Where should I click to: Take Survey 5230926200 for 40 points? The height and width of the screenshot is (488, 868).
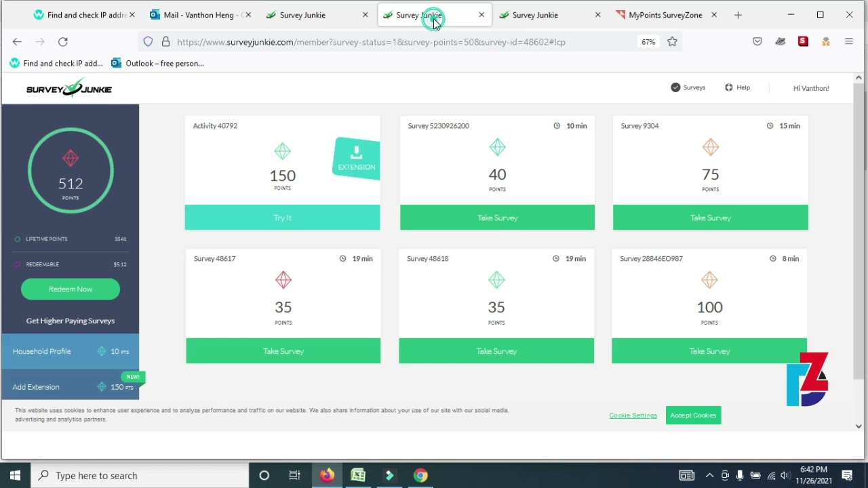pyautogui.click(x=497, y=218)
